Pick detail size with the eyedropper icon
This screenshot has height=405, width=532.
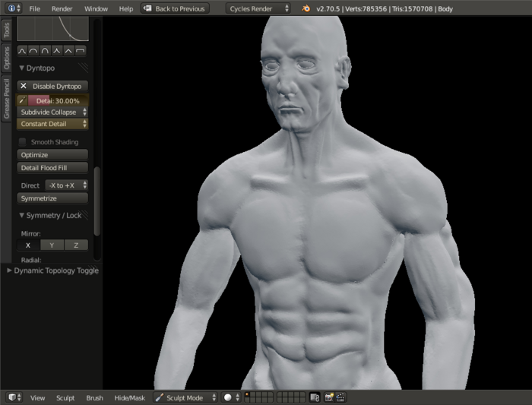pyautogui.click(x=23, y=100)
